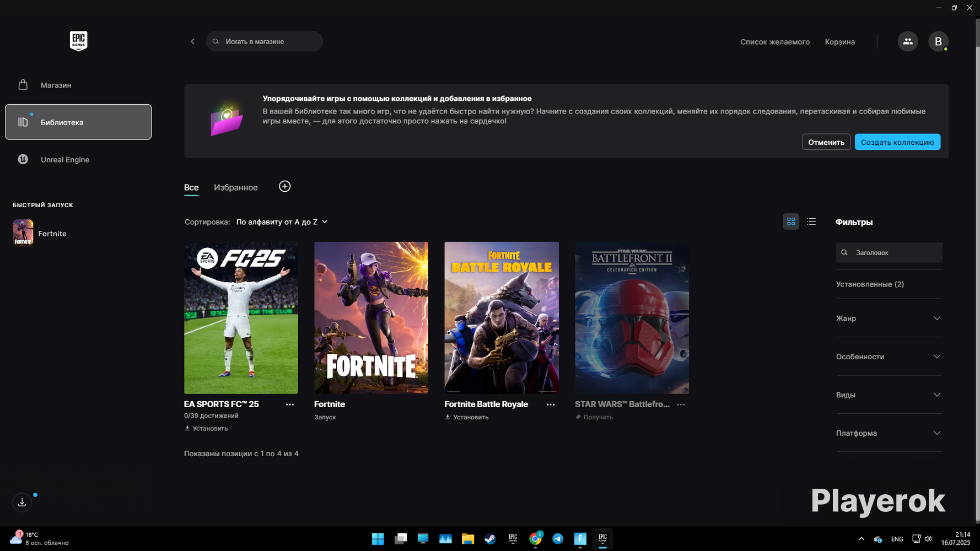Viewport: 980px width, 551px height.
Task: Switch to list view
Action: 811,222
